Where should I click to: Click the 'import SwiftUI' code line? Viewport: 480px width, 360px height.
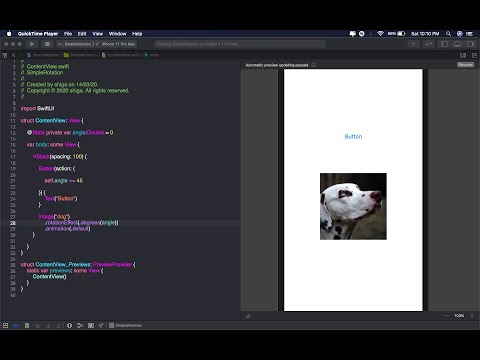(37, 108)
